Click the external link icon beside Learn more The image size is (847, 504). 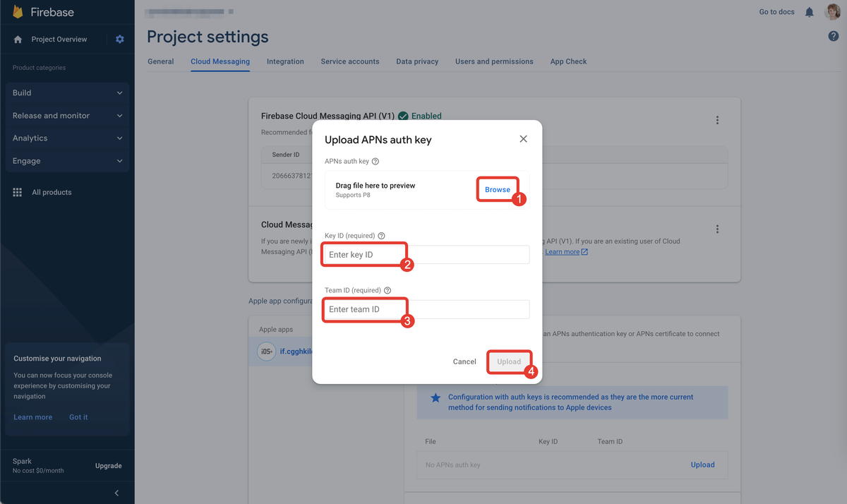pyautogui.click(x=584, y=252)
